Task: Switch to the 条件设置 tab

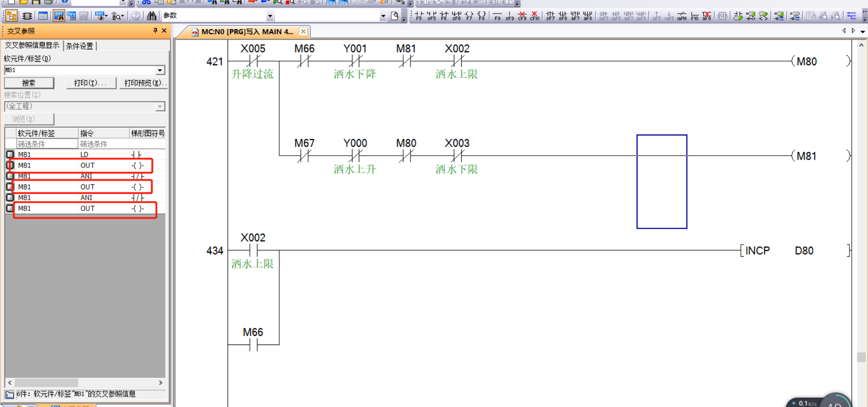Action: [80, 46]
